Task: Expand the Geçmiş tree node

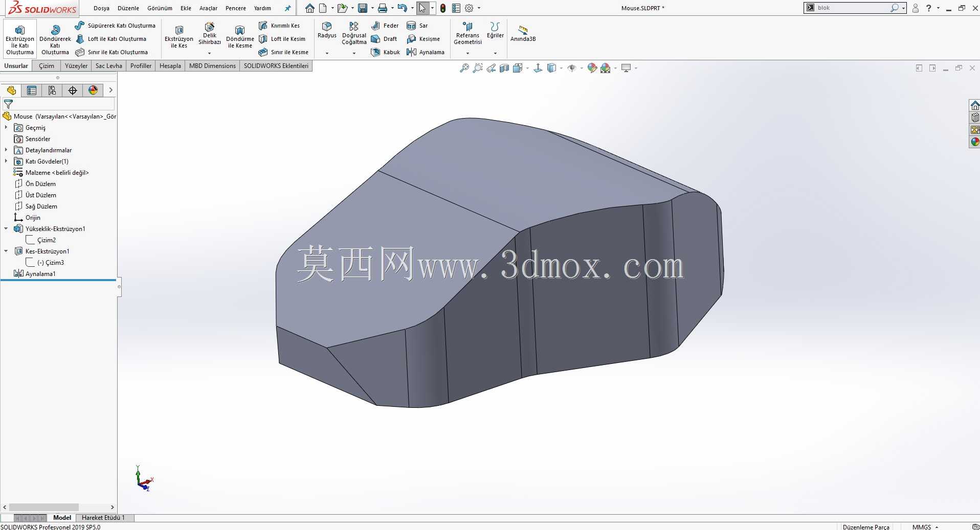Action: point(6,127)
